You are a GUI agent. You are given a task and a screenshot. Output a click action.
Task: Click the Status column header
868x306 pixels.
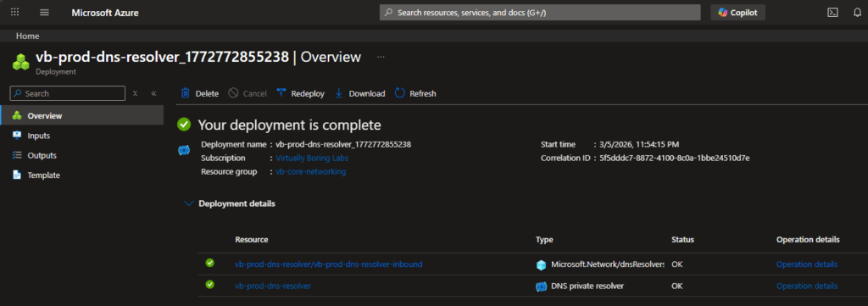pos(682,240)
